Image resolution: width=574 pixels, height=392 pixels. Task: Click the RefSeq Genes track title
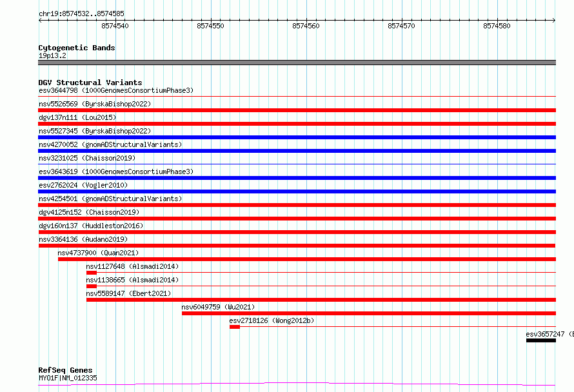65,370
